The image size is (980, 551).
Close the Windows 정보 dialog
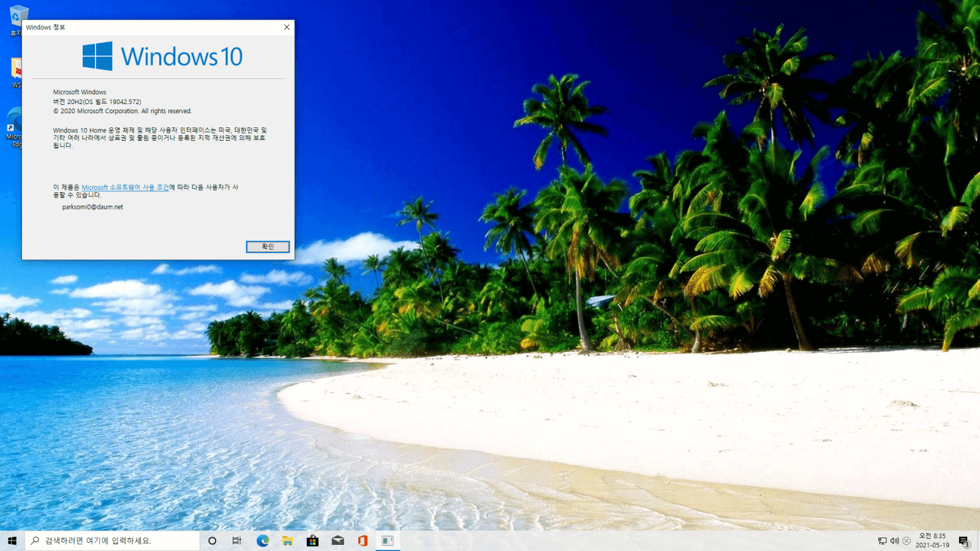pos(287,27)
